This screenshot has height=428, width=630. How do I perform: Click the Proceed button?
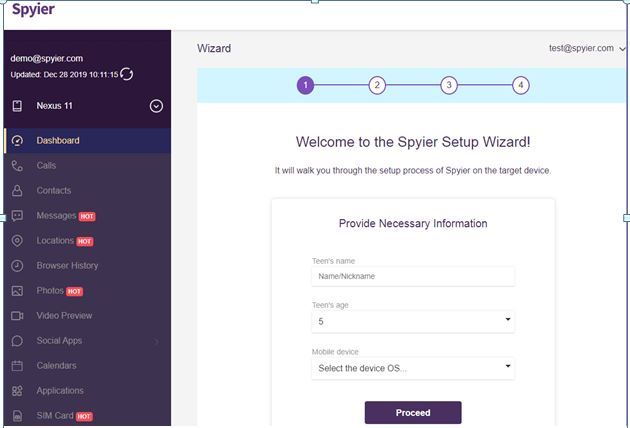pos(413,413)
